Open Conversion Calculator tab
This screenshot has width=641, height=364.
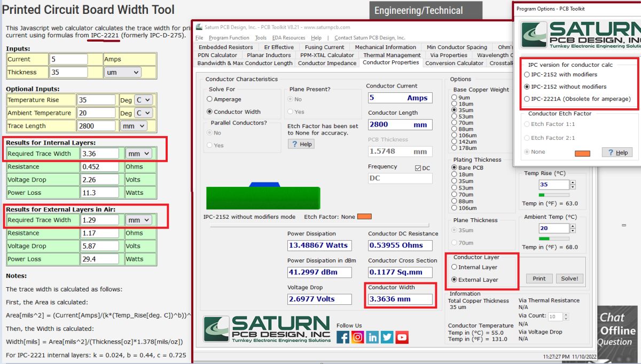[x=455, y=63]
